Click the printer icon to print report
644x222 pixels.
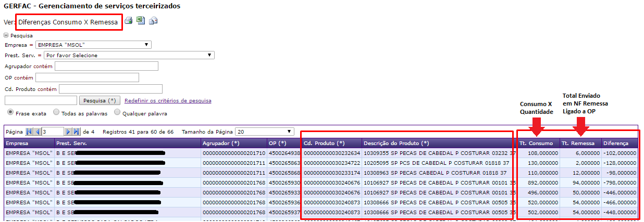(128, 21)
